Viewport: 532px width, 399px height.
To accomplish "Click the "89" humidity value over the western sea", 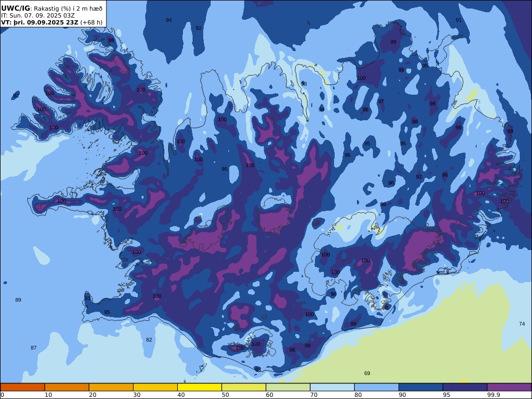I will (x=18, y=300).
